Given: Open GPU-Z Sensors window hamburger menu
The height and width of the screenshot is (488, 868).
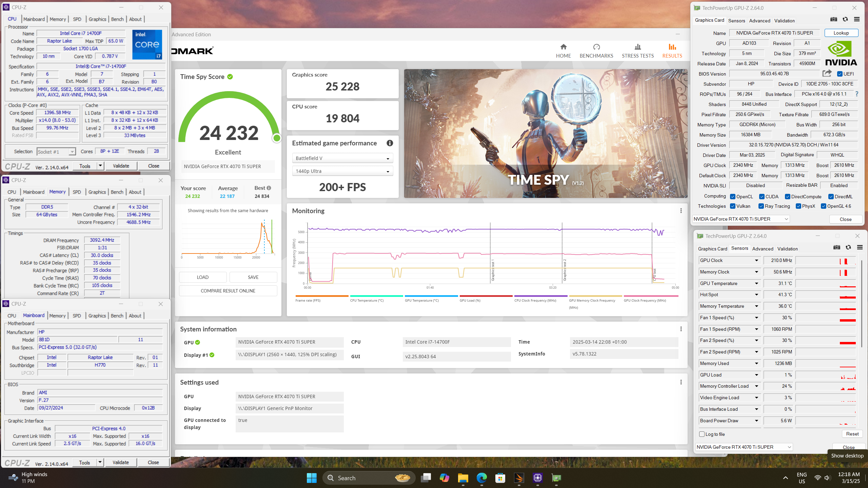Looking at the screenshot, I should 860,248.
